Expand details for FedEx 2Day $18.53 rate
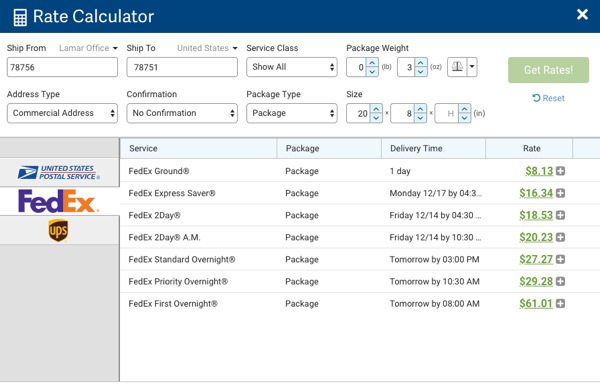Viewport: 600px width, 385px height. click(560, 215)
